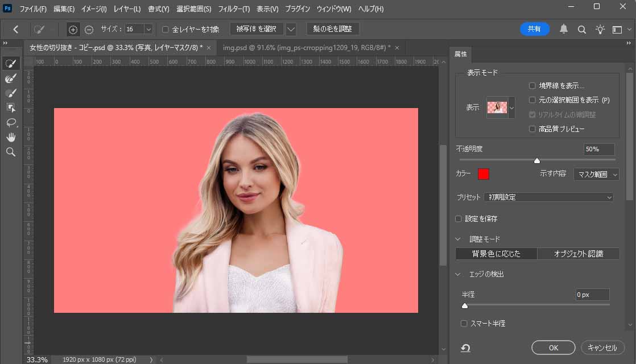This screenshot has width=636, height=364.
Task: Toggle 境界線を表示 checkbox
Action: [532, 86]
